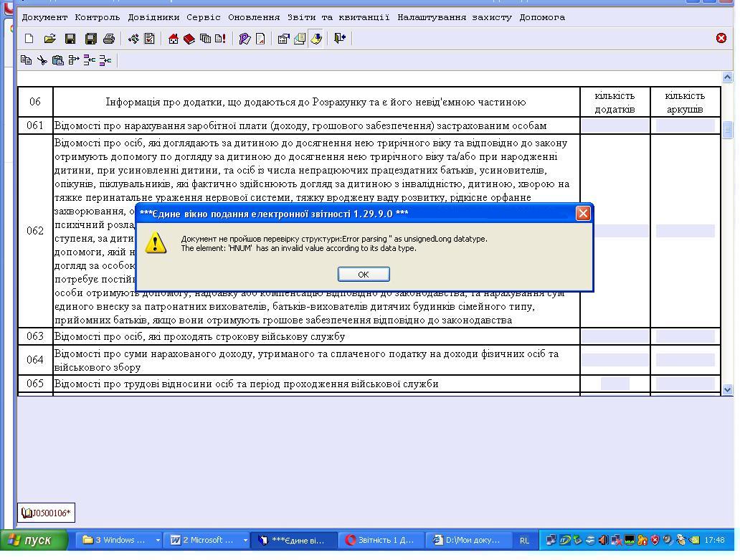Click the insert row icon with right arrow
Viewport: 740px width, 560px height.
tap(74, 60)
